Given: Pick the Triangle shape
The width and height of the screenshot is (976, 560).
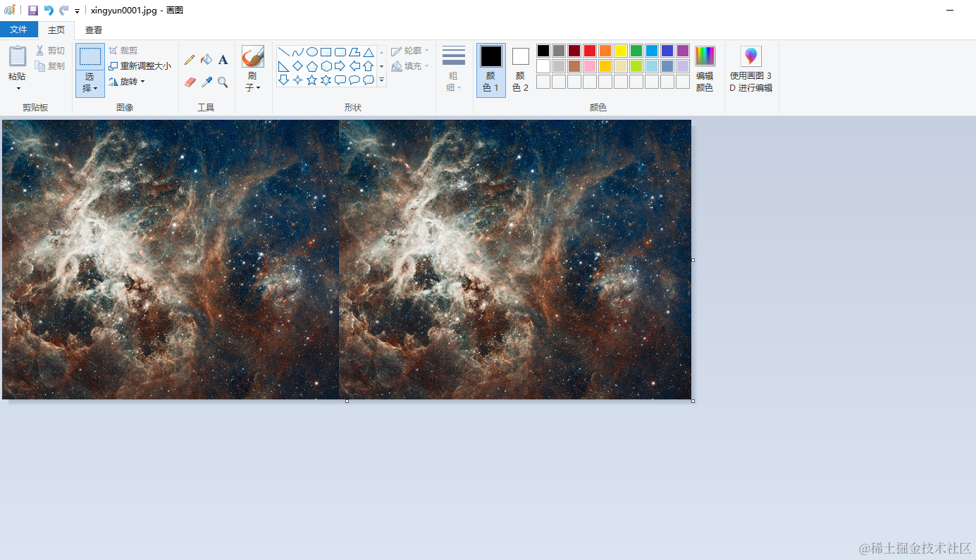Looking at the screenshot, I should click(x=368, y=52).
